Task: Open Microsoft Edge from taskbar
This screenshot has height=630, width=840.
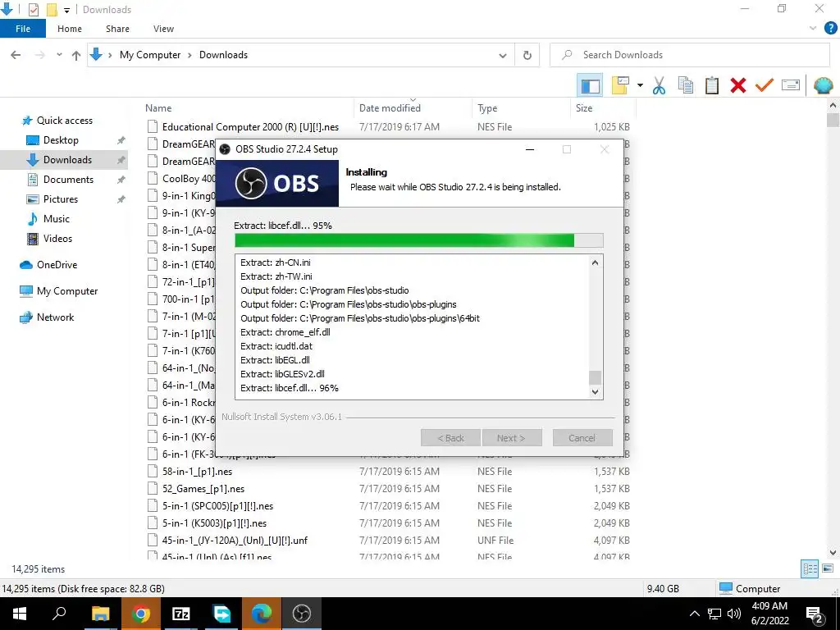Action: (x=262, y=614)
